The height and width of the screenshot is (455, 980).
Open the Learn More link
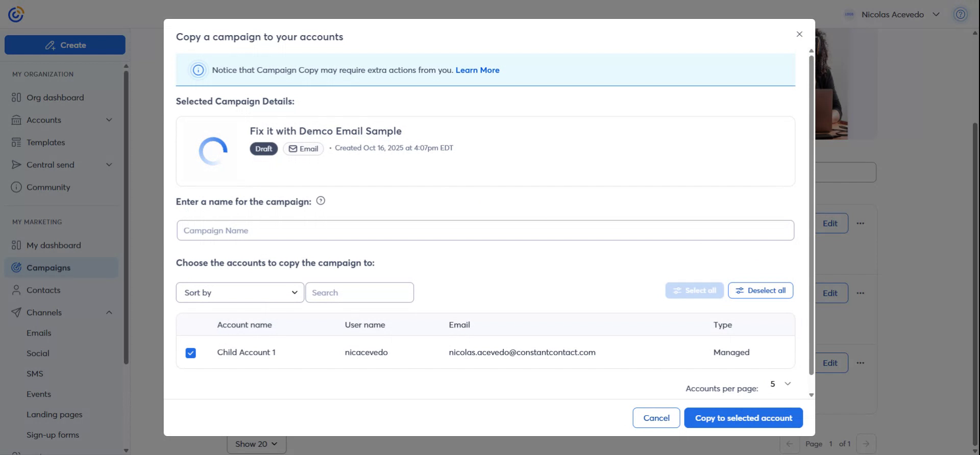pyautogui.click(x=477, y=70)
